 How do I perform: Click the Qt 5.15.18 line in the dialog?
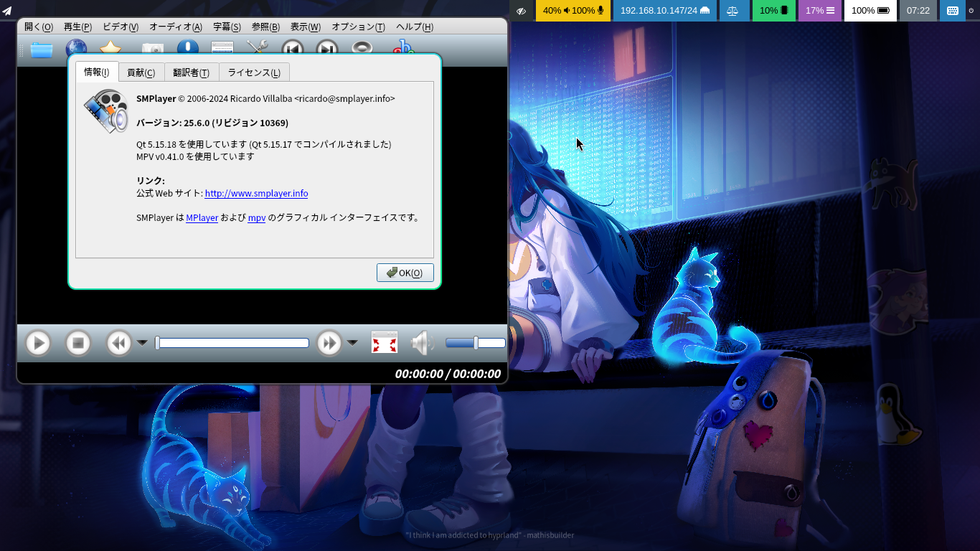point(263,144)
